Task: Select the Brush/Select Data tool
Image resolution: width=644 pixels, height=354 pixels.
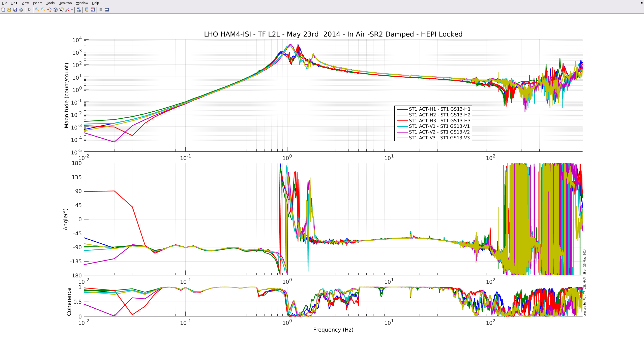Action: click(x=67, y=10)
